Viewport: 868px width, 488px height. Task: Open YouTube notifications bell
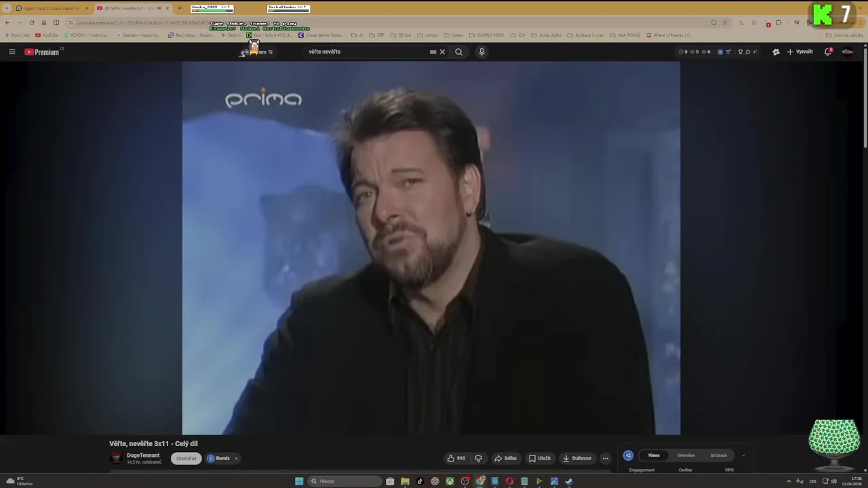[x=828, y=52]
